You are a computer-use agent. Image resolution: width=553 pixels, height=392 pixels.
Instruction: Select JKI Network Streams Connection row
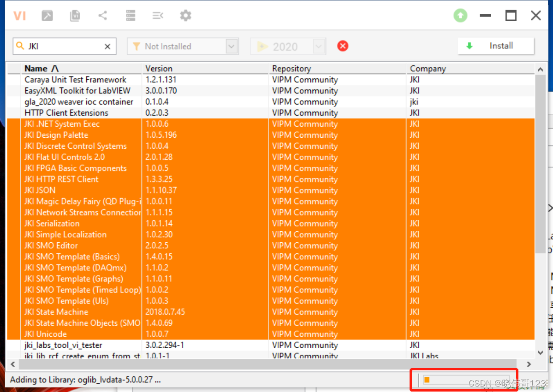click(x=271, y=212)
